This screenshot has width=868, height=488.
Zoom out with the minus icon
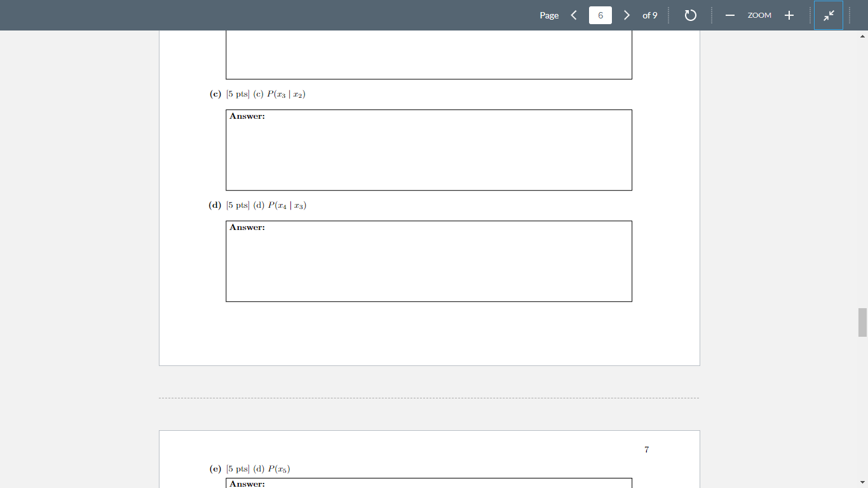coord(730,15)
